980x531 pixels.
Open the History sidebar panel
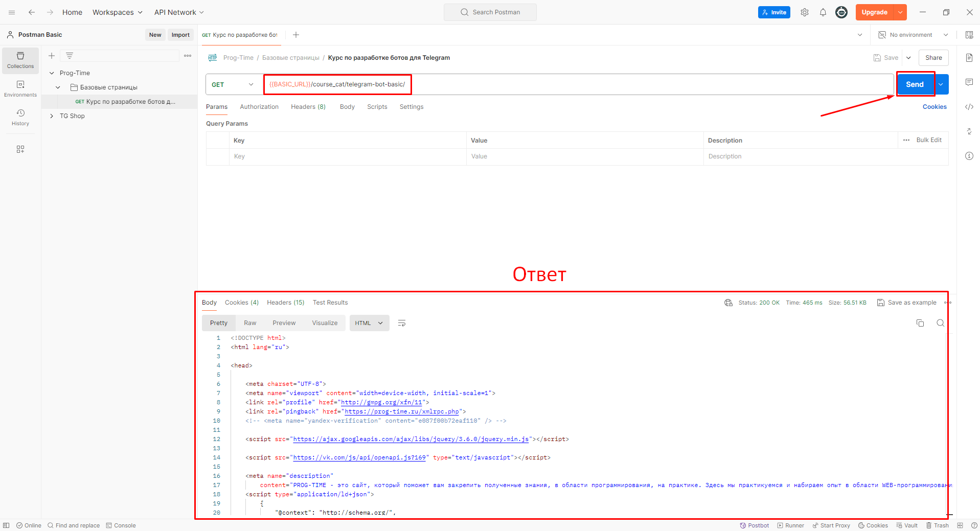click(x=20, y=118)
